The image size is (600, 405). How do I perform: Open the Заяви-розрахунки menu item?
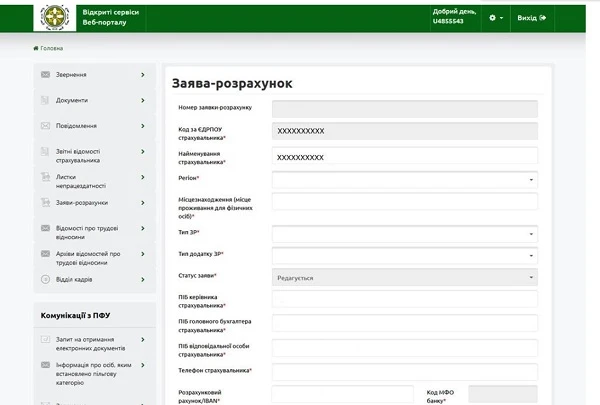[82, 203]
